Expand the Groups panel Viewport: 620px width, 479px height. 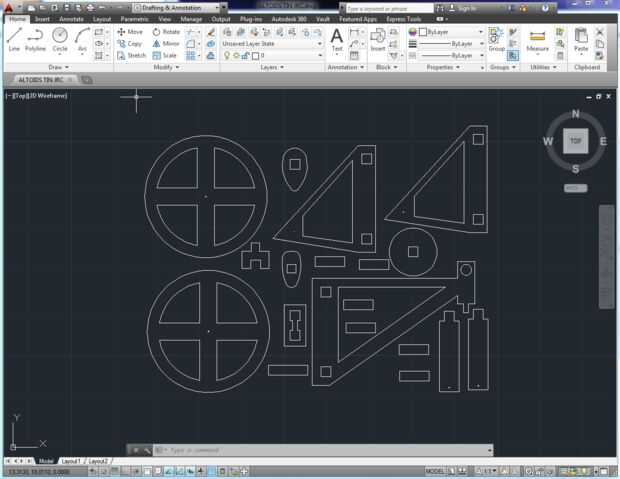pos(503,67)
